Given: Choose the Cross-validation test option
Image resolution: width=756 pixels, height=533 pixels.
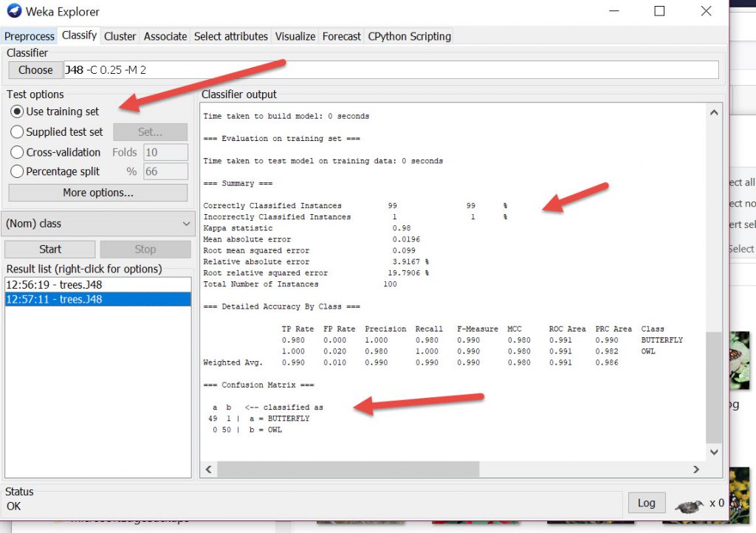Looking at the screenshot, I should (x=18, y=152).
